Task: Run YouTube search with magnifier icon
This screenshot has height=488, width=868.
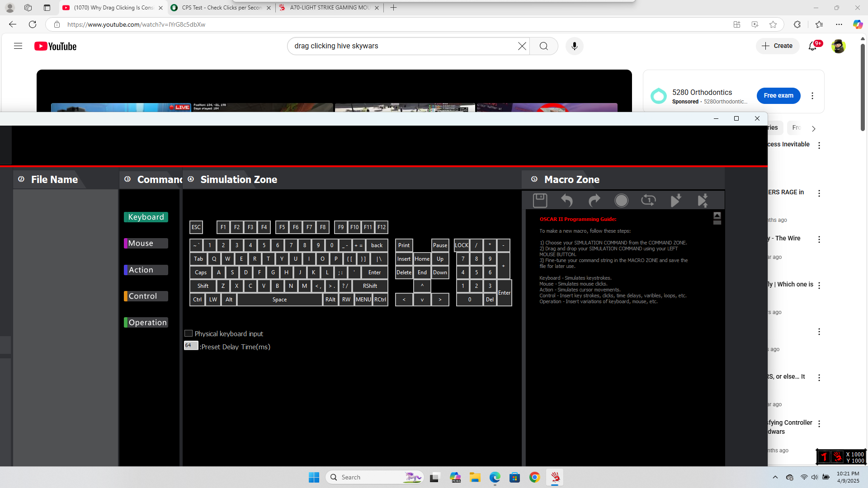Action: tap(544, 46)
